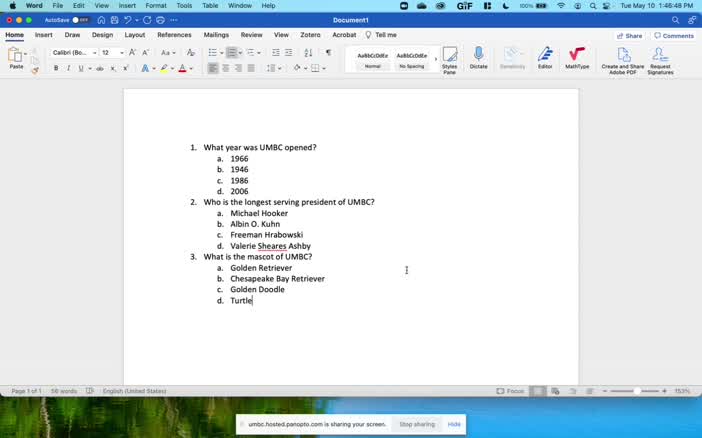Toggle Strikethrough formatting
The height and width of the screenshot is (438, 702).
click(100, 69)
